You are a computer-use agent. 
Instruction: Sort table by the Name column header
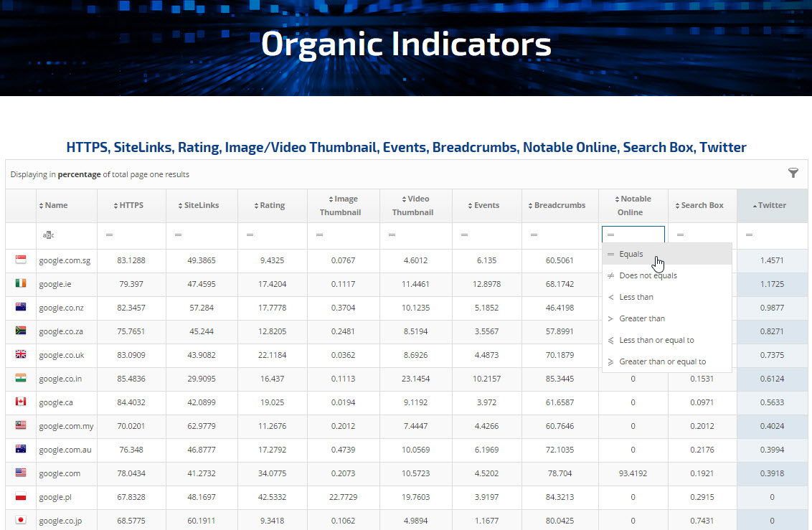56,205
